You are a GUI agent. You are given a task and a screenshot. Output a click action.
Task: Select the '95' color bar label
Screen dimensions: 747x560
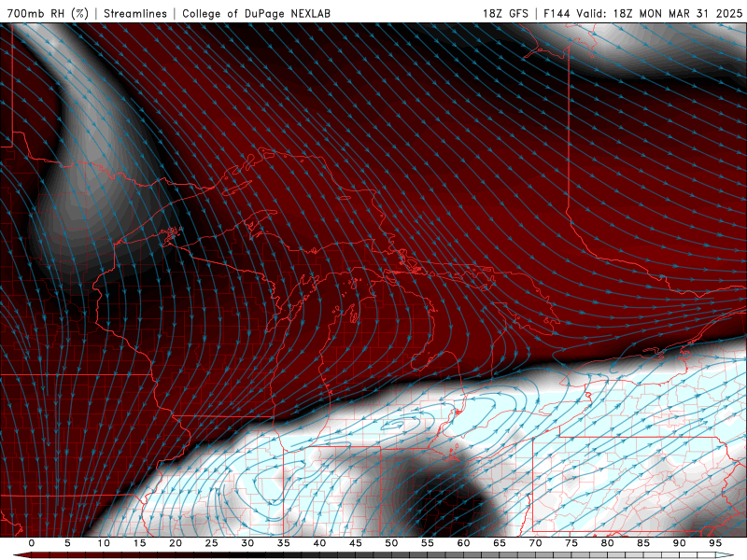click(x=715, y=543)
